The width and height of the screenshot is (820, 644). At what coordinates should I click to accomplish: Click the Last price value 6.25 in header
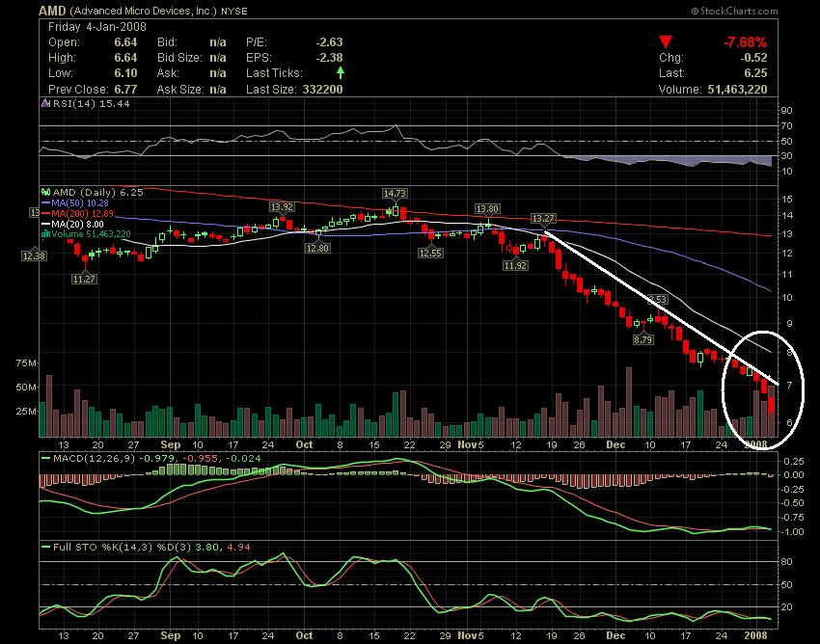click(x=755, y=73)
